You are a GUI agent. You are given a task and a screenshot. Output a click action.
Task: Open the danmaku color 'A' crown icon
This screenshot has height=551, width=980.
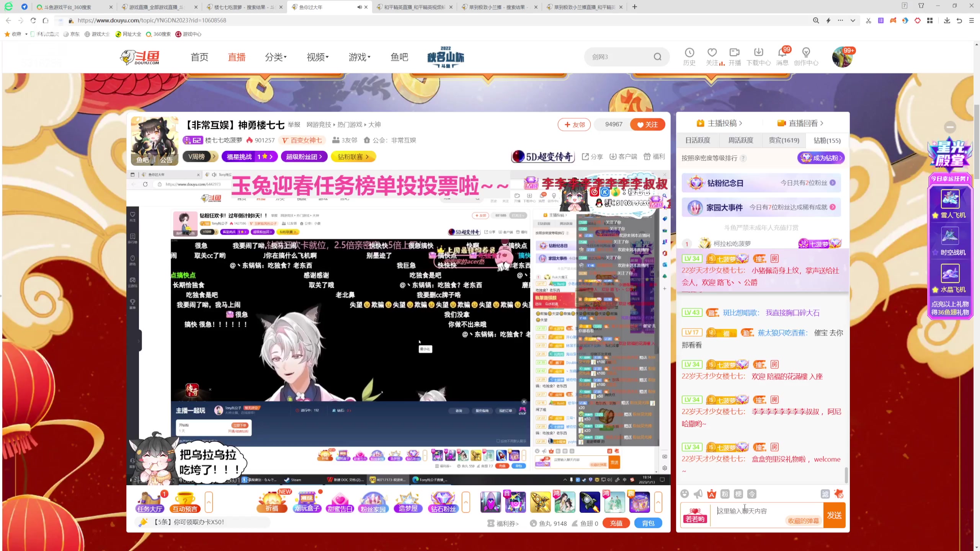[712, 494]
